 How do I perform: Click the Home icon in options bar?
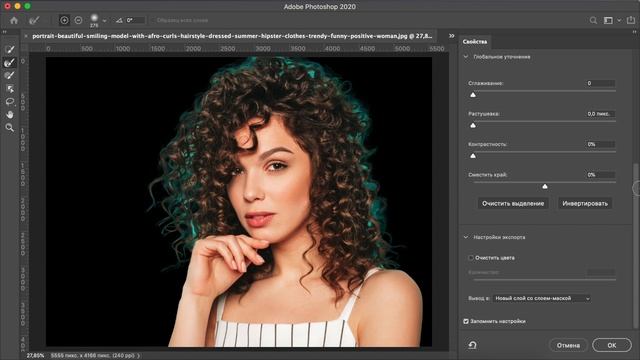(14, 20)
